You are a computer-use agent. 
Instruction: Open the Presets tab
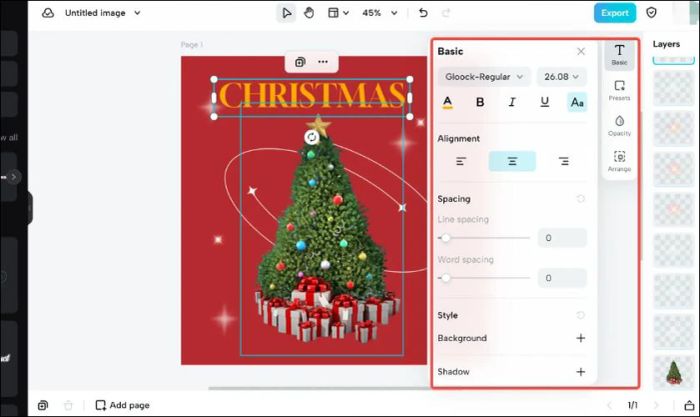click(x=619, y=91)
